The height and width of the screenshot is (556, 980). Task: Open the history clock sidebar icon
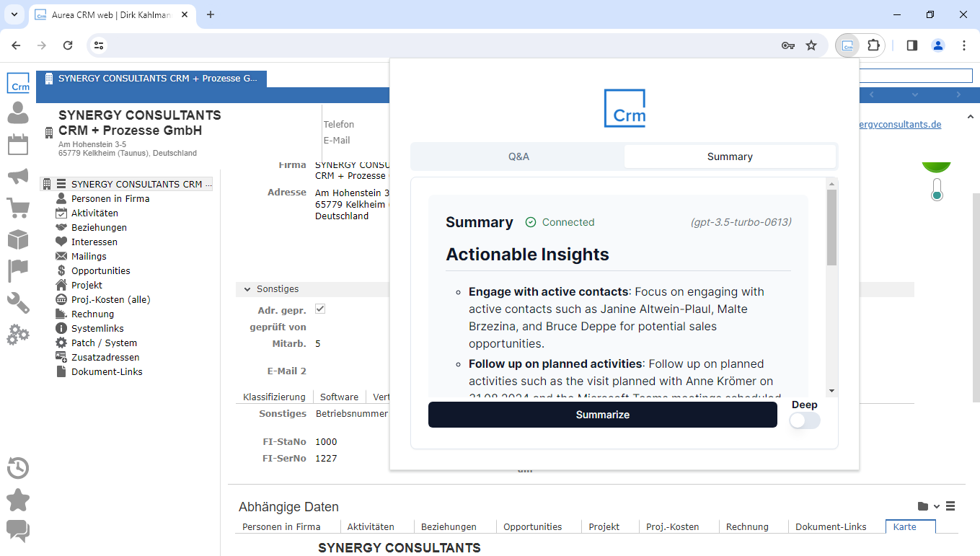[x=18, y=468]
